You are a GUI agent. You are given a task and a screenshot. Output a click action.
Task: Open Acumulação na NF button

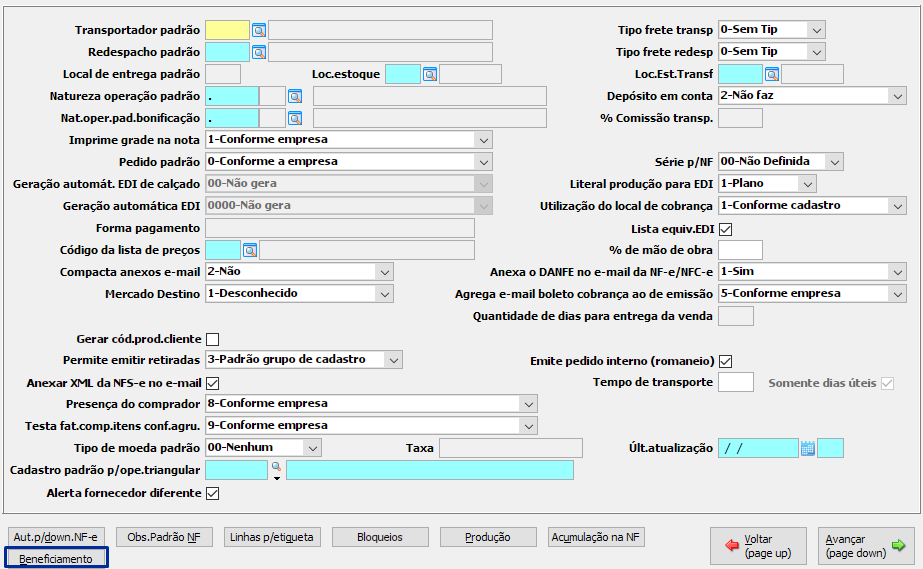click(x=596, y=537)
